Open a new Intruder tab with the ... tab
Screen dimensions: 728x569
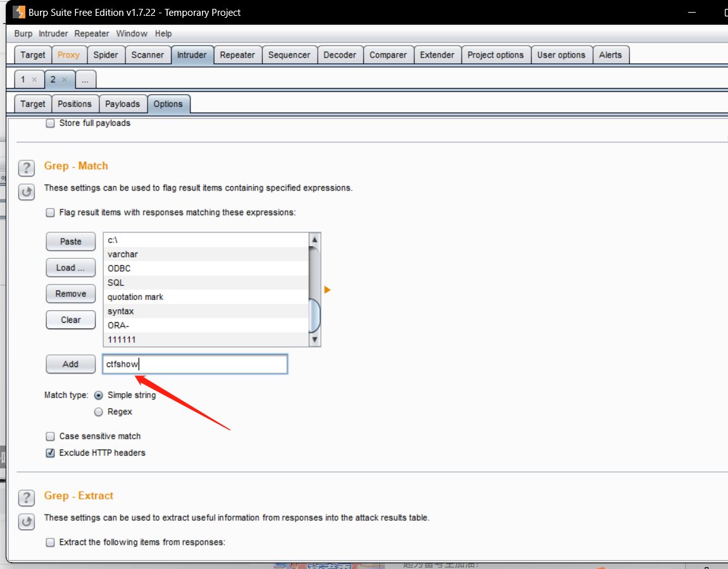(x=85, y=80)
